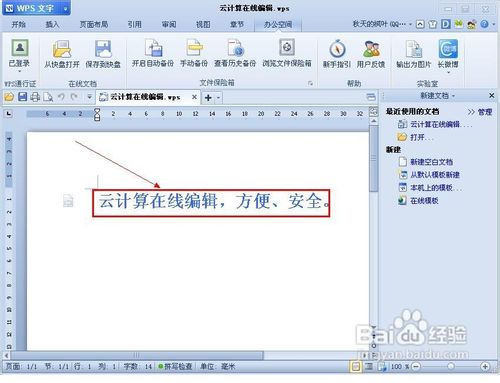Switch to the 插入 ribbon tab
500x383 pixels.
coord(52,24)
